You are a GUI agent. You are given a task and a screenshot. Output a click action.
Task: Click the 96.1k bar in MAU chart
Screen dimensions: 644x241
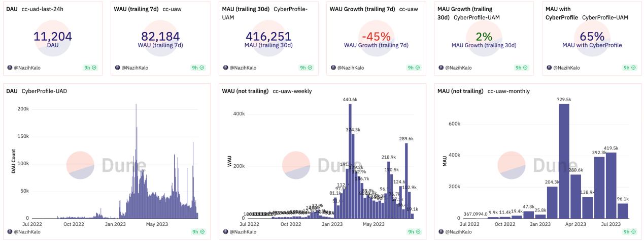[x=622, y=210]
